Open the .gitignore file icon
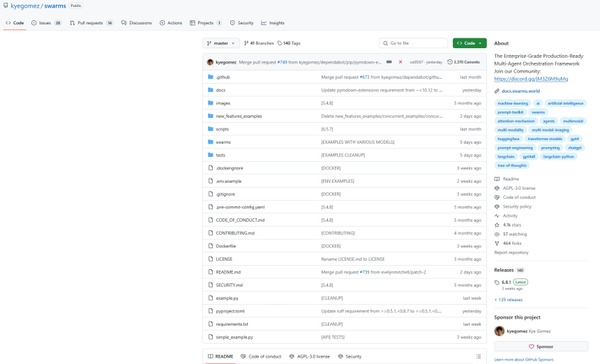The image size is (600, 364). coord(211,194)
